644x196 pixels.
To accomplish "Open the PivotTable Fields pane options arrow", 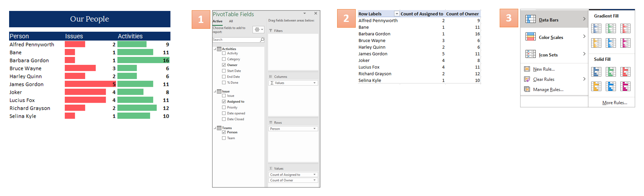I will (305, 13).
